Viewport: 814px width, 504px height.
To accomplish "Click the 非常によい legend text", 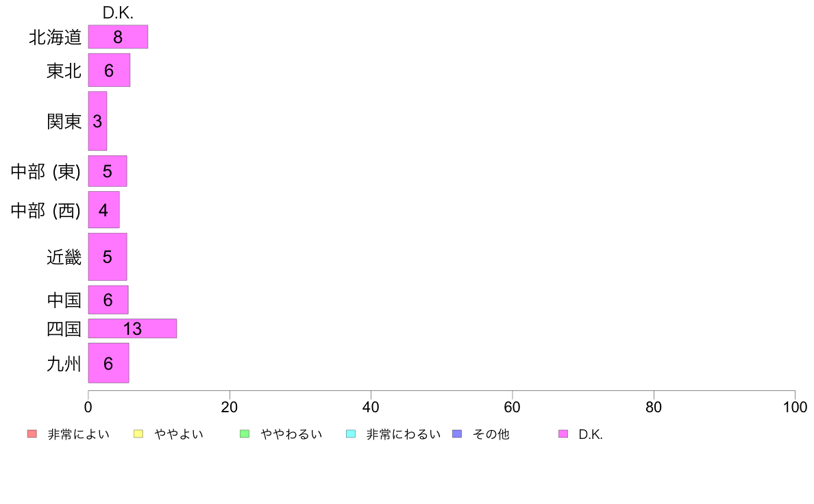I will 78,434.
